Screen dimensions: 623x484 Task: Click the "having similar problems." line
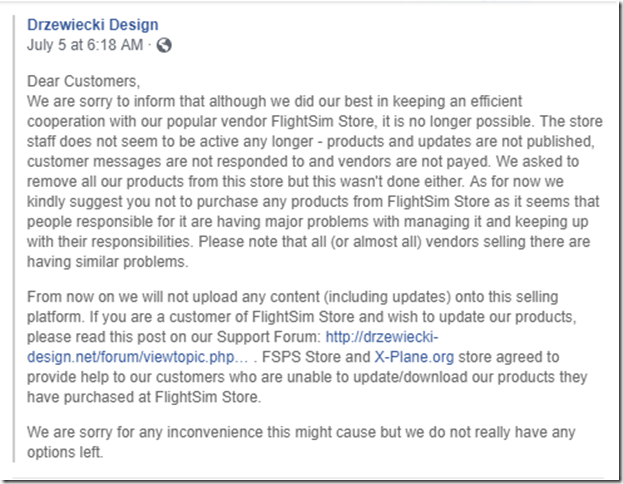pyautogui.click(x=108, y=262)
